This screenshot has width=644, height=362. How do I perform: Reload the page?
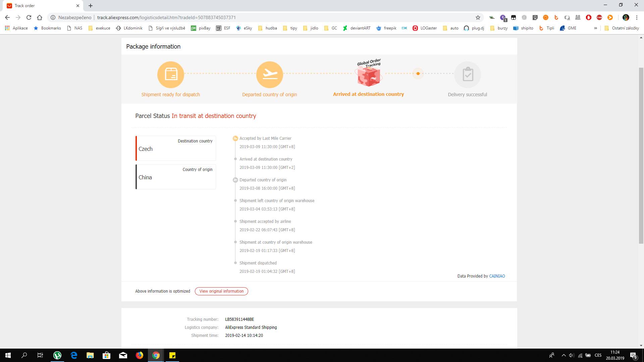coord(29,17)
